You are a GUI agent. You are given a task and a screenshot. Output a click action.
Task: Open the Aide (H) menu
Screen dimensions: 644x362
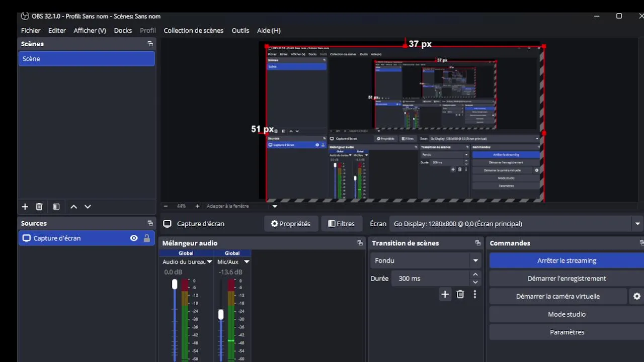tap(269, 31)
